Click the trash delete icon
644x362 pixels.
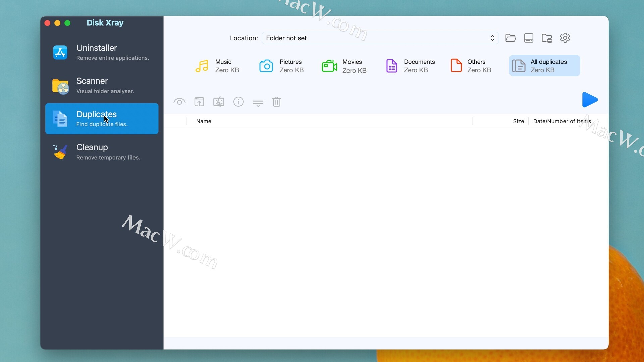[x=277, y=102]
